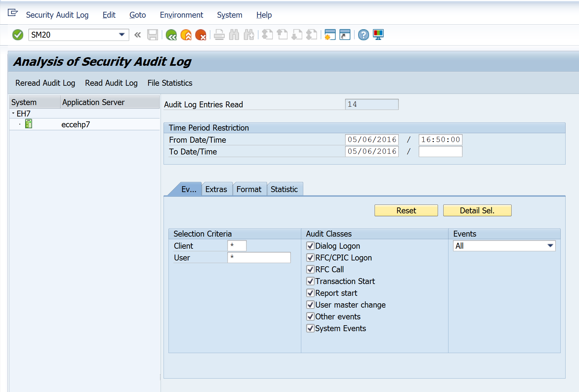Toggle the Other events checkbox

coord(310,316)
